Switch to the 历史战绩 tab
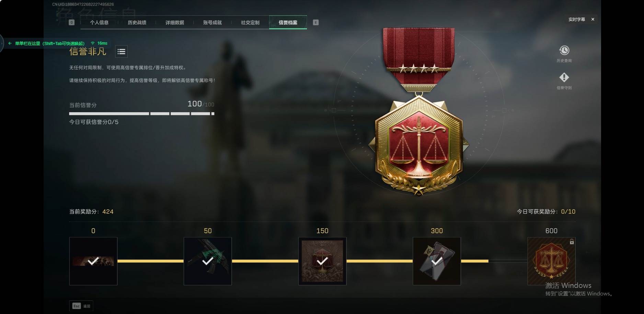This screenshot has height=314, width=644. [x=137, y=22]
